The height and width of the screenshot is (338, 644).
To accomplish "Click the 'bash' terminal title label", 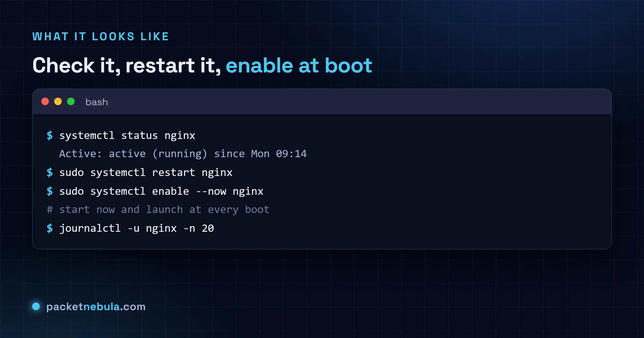I will coord(97,102).
